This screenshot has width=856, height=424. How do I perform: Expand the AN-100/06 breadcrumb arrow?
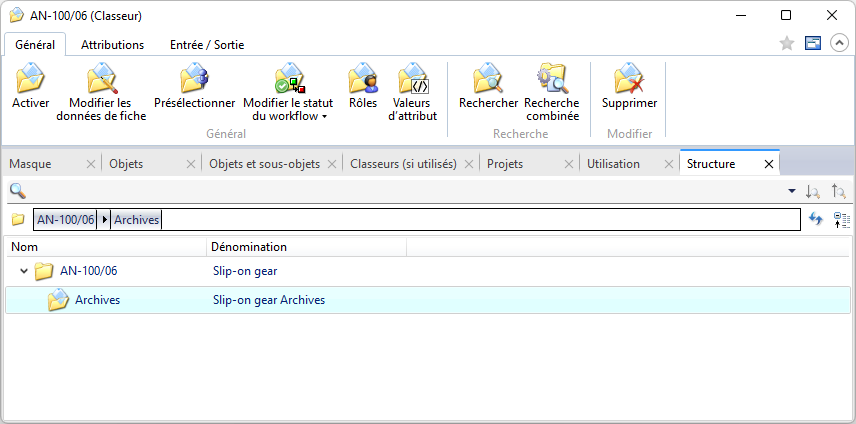pyautogui.click(x=104, y=220)
